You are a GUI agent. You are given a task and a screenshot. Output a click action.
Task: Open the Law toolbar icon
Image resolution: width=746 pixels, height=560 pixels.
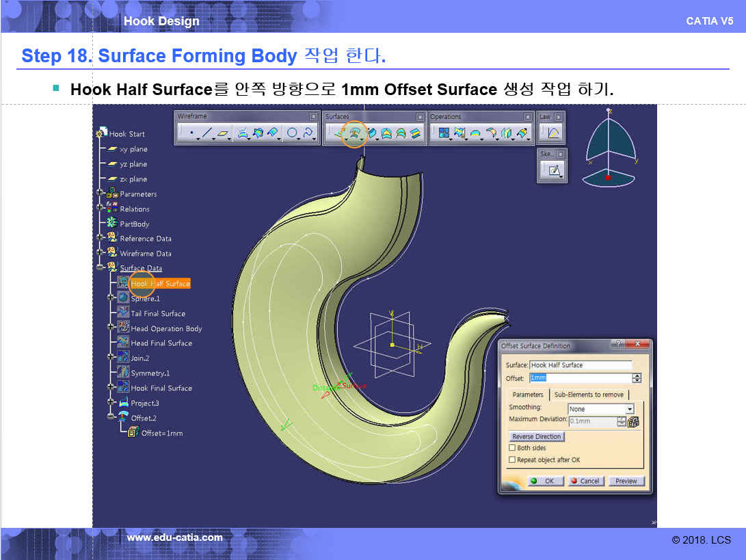point(553,133)
